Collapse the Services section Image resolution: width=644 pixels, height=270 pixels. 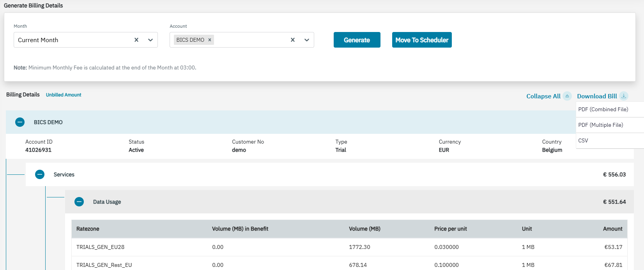(40, 174)
